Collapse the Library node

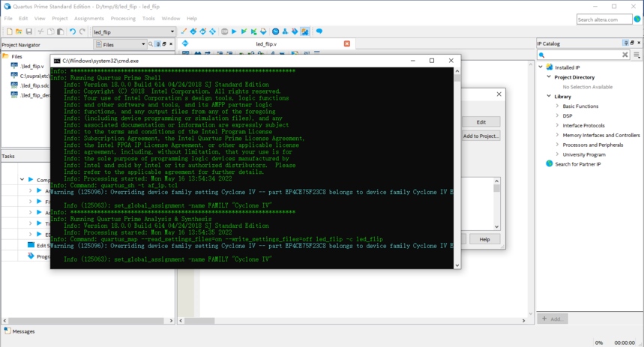tap(549, 96)
